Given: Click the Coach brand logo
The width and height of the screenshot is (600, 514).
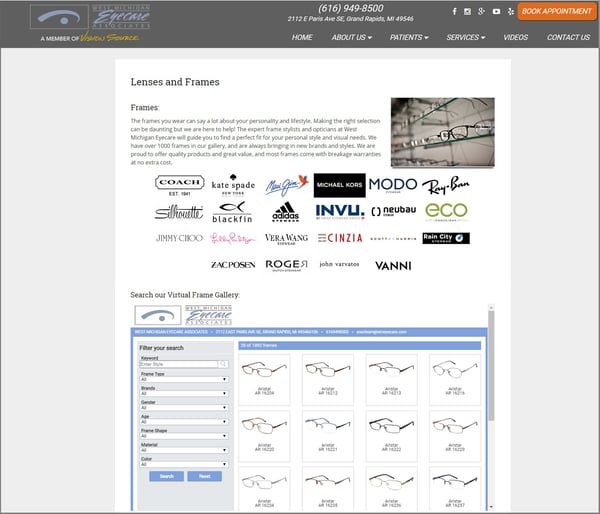Looking at the screenshot, I should [179, 185].
